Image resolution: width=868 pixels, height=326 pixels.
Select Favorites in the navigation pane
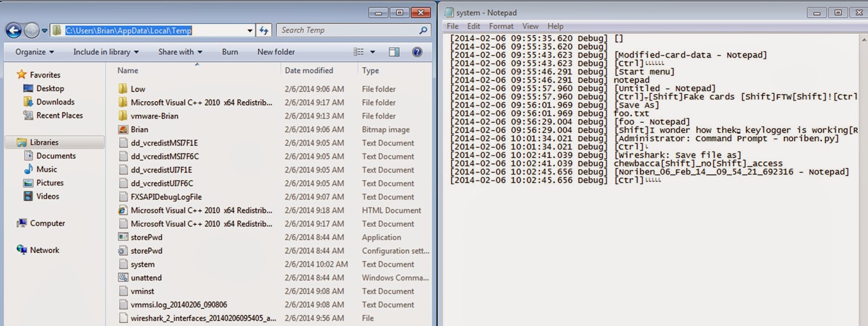[x=45, y=75]
